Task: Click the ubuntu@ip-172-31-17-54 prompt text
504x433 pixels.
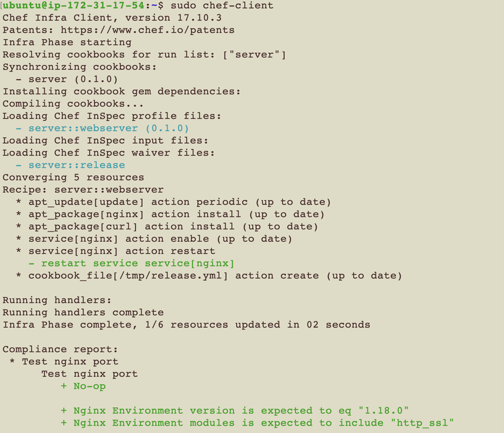Action: 74,6
